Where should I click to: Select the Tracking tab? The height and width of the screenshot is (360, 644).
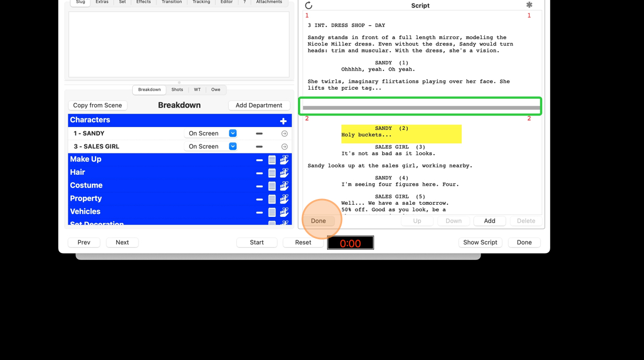(201, 2)
